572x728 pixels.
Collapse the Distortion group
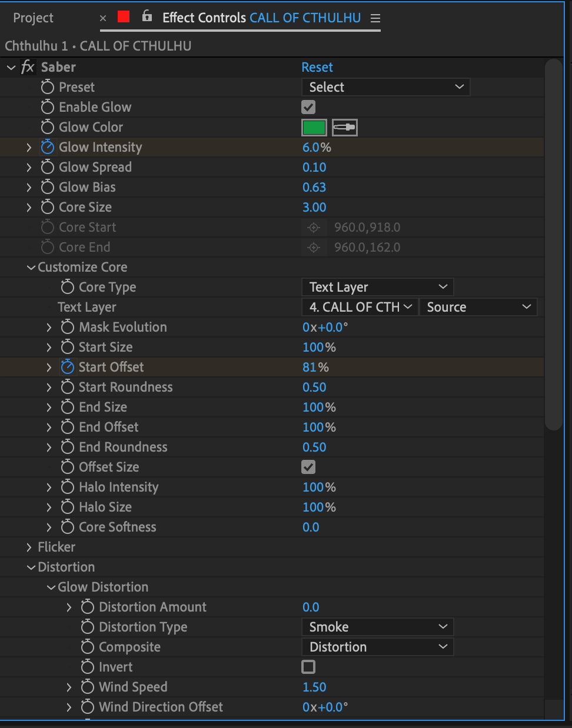coord(31,567)
